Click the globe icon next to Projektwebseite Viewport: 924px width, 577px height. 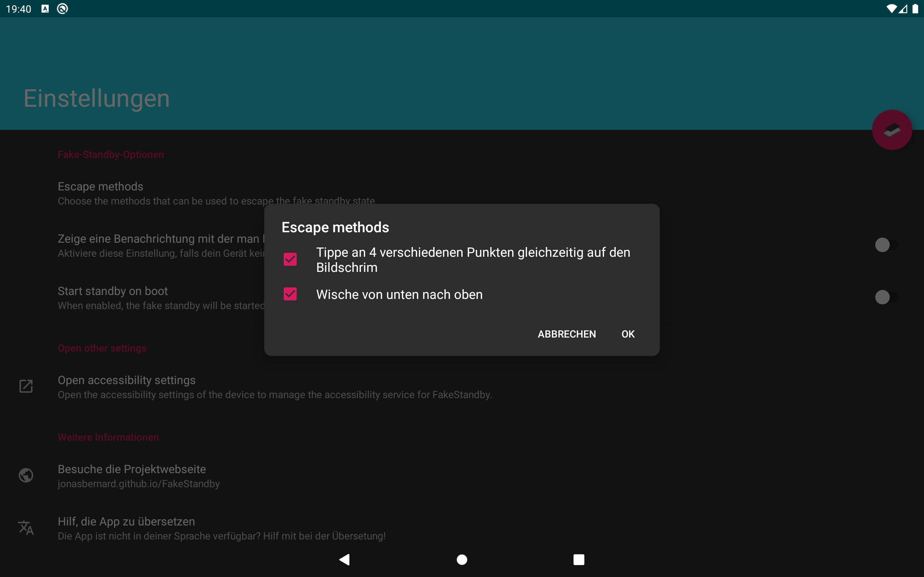[x=26, y=476]
